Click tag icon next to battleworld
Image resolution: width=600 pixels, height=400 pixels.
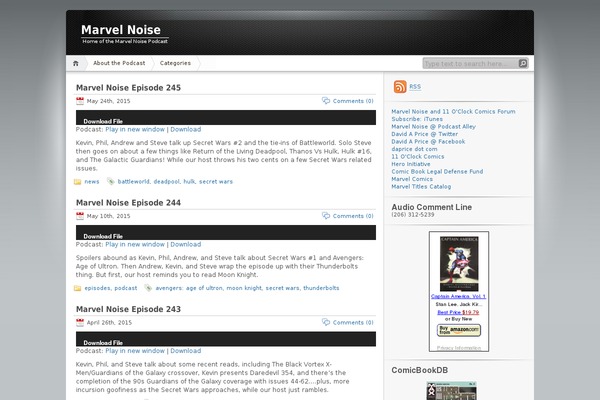(x=111, y=181)
